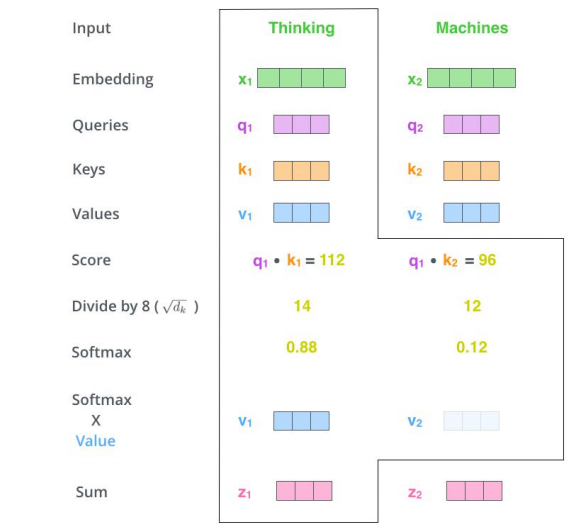This screenshot has width=580, height=530.
Task: Select the blue v2 vector in Values row
Action: (x=471, y=213)
